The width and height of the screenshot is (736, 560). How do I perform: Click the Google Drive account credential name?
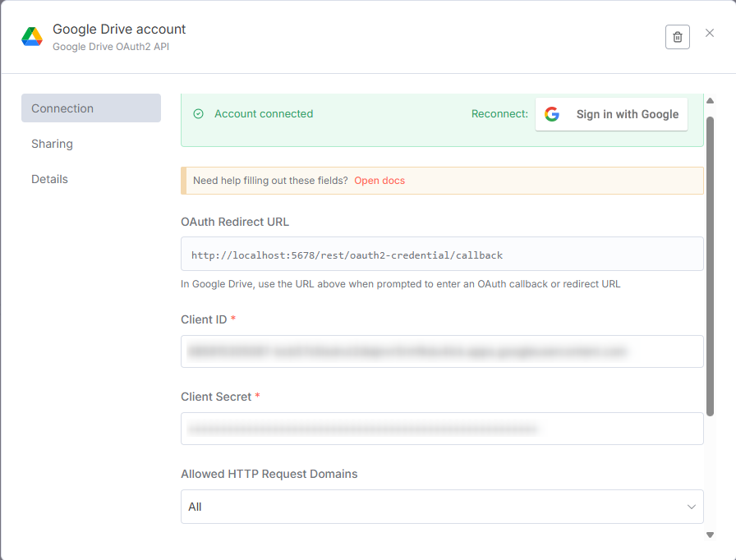click(119, 30)
